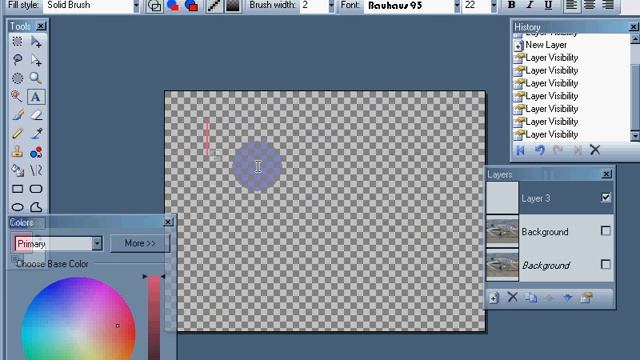The image size is (640, 360).
Task: Pick a hue on the color wheel
Action: [78, 319]
